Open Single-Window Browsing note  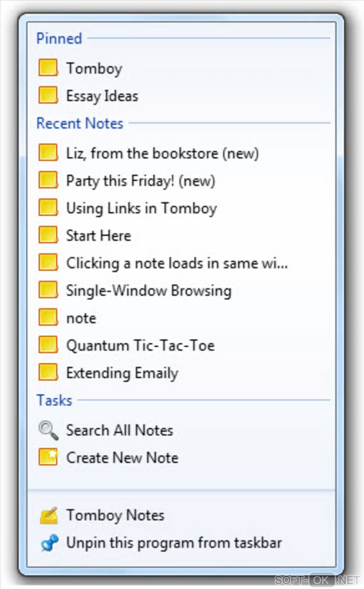pos(148,290)
